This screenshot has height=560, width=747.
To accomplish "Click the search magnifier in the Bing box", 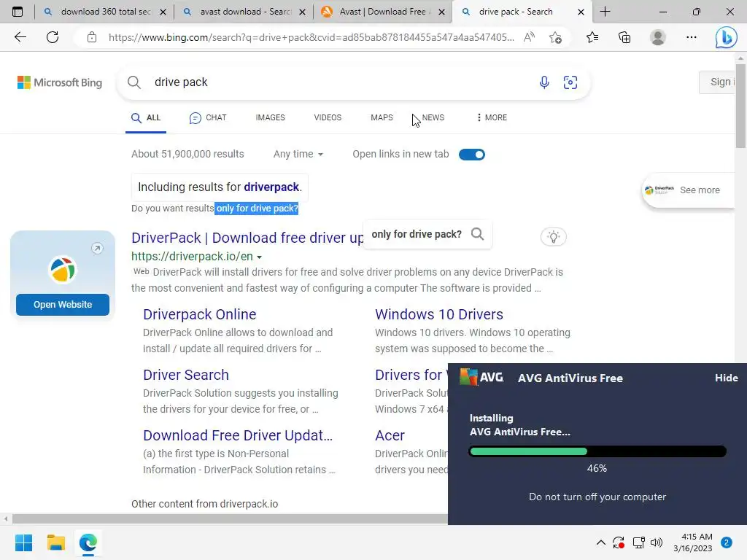I will pos(134,82).
